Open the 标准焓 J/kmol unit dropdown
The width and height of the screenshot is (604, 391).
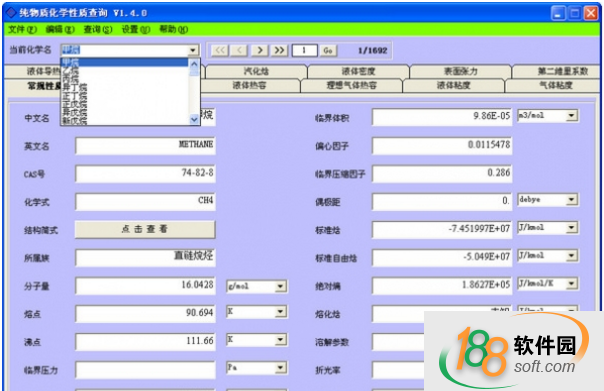tap(572, 228)
